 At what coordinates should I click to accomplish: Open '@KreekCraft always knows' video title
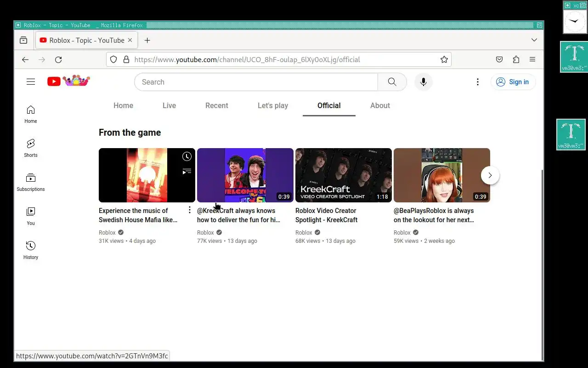(x=239, y=215)
